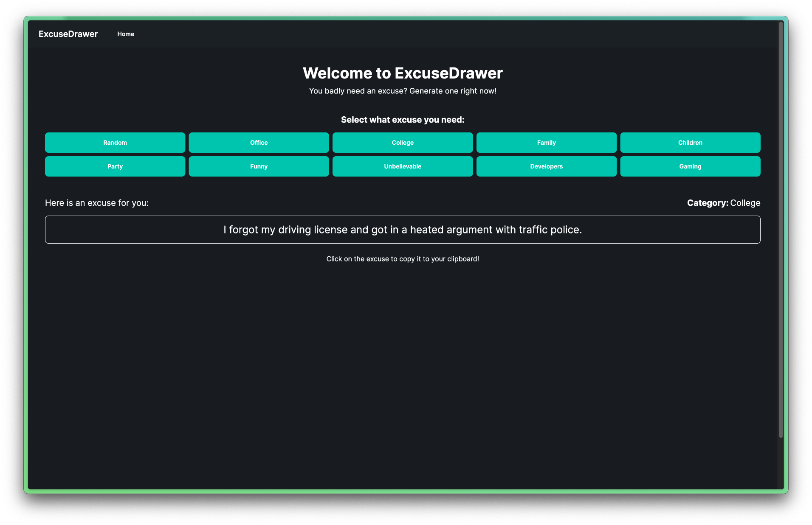This screenshot has height=525, width=812.
Task: Click the clipboard copy hint text
Action: pyautogui.click(x=403, y=259)
